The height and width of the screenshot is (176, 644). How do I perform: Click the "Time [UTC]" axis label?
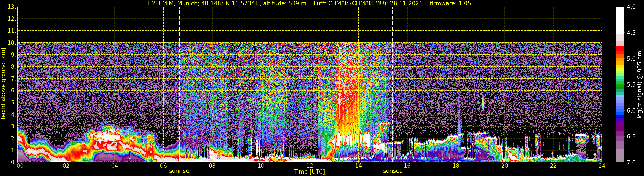point(309,172)
